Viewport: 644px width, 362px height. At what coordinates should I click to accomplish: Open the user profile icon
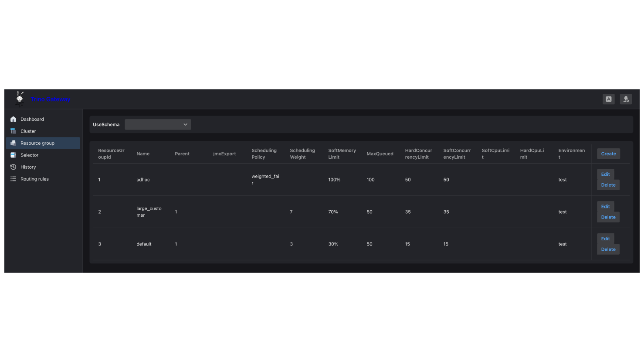pyautogui.click(x=626, y=99)
